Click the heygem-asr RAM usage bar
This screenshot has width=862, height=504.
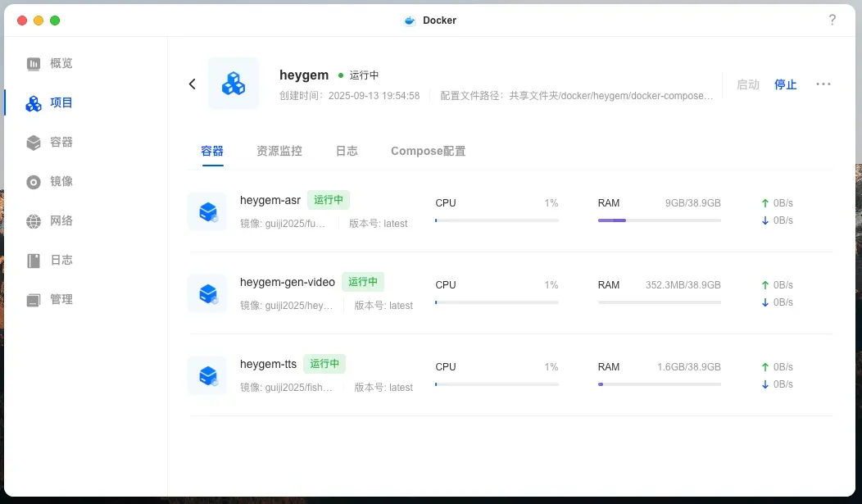point(659,220)
